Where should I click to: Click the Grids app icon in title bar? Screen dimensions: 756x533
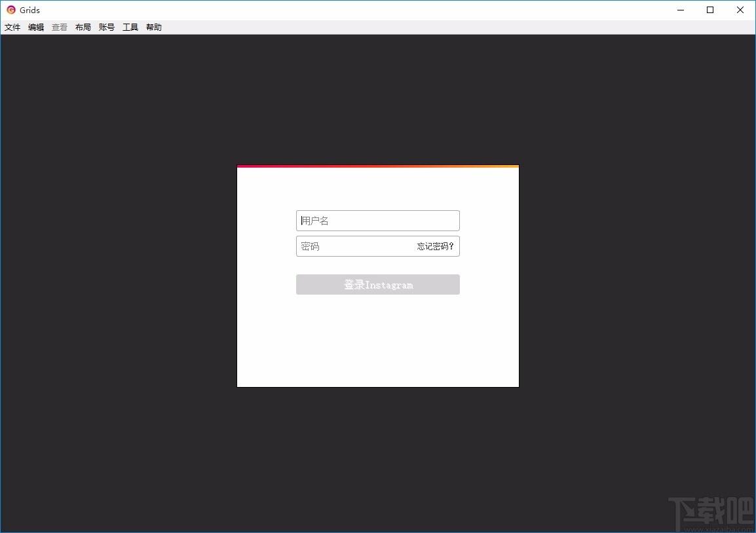tap(11, 10)
